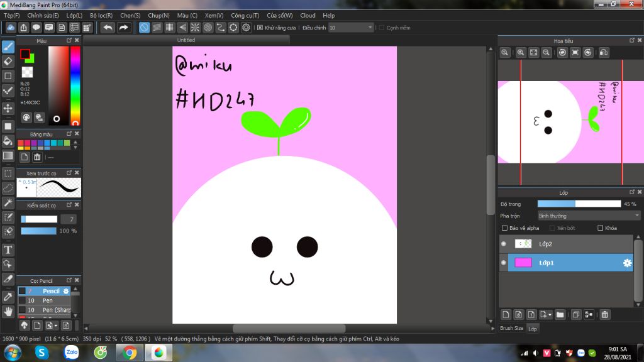This screenshot has width=644, height=362.
Task: Open the Công cụ(T) menu
Action: click(245, 16)
